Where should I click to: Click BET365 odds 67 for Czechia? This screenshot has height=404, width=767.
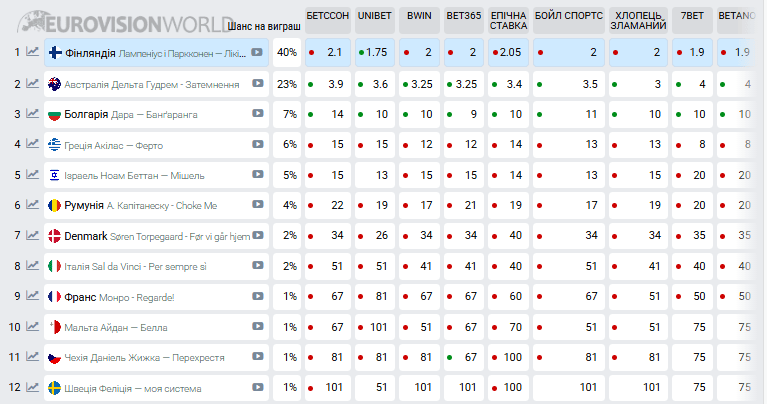pyautogui.click(x=464, y=358)
